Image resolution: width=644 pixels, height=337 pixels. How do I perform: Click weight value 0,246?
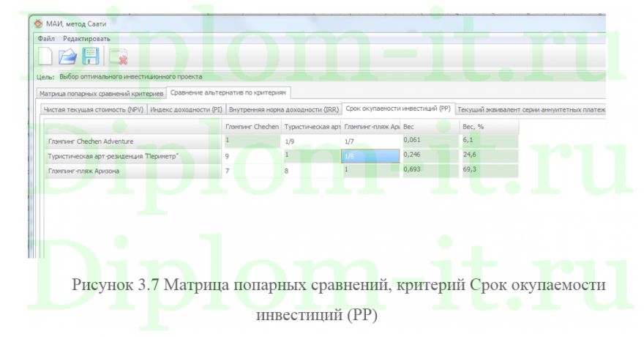(x=430, y=155)
